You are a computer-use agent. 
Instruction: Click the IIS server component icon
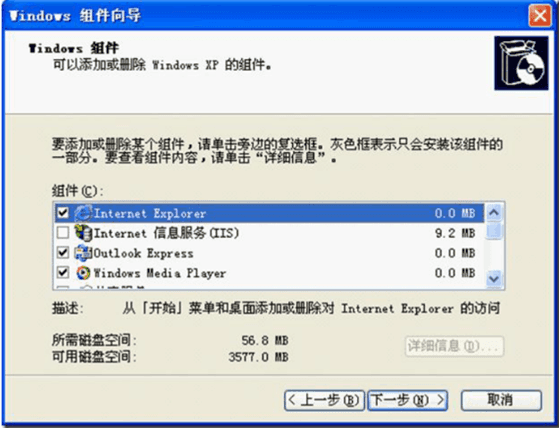pos(83,233)
